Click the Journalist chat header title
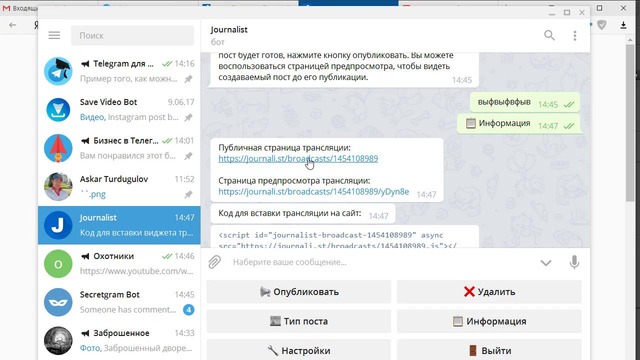 coord(229,29)
